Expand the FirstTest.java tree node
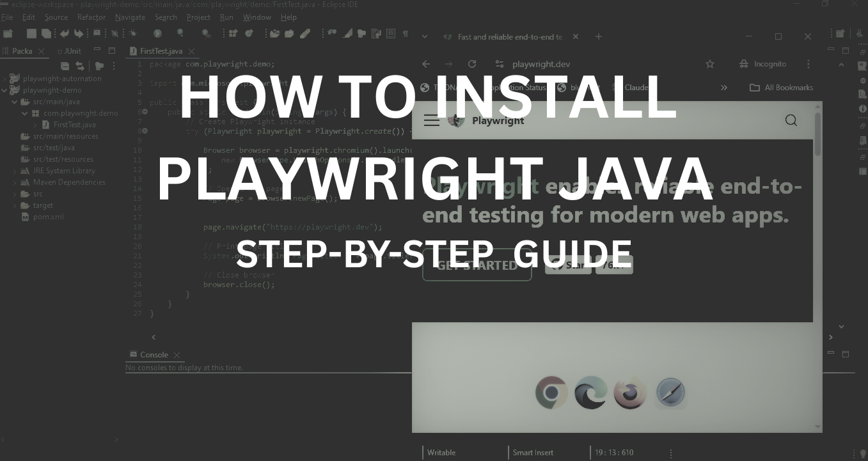Screen dimensions: 868x461 click(35, 125)
